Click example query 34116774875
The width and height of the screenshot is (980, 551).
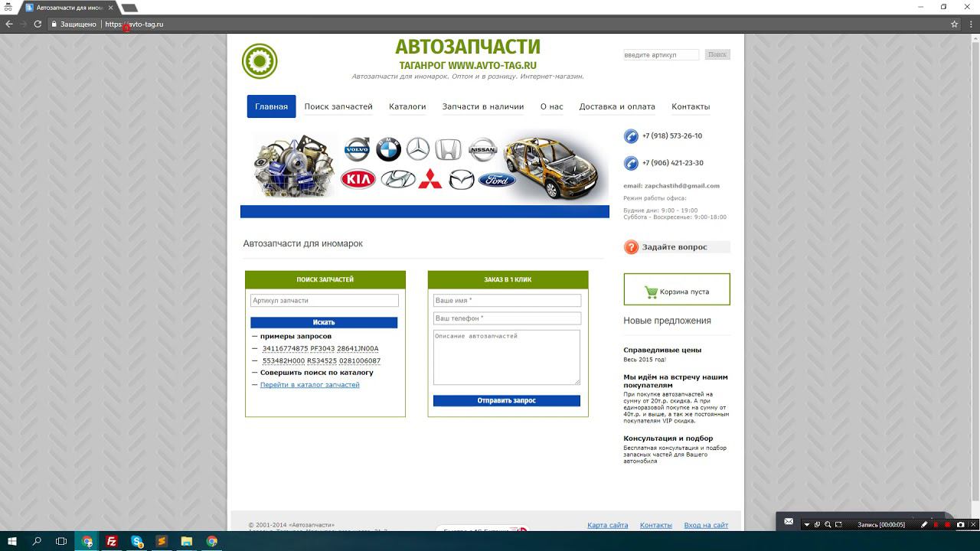(285, 349)
